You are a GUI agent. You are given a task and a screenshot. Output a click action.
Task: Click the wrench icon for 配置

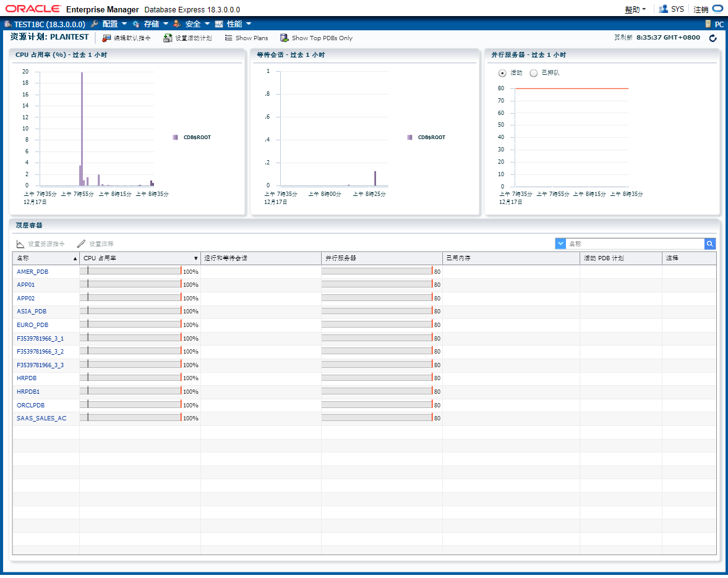tap(94, 24)
